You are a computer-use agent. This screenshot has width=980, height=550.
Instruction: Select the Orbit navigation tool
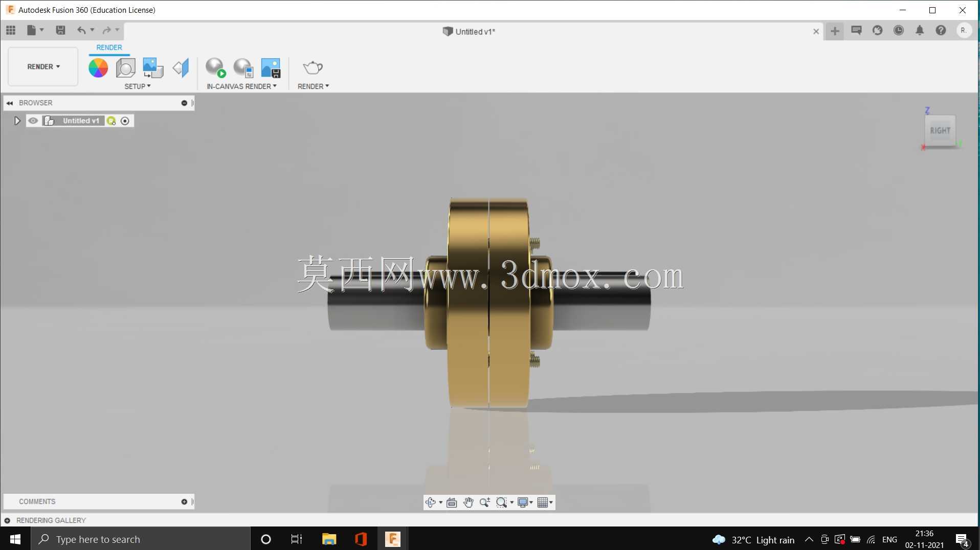(x=430, y=502)
